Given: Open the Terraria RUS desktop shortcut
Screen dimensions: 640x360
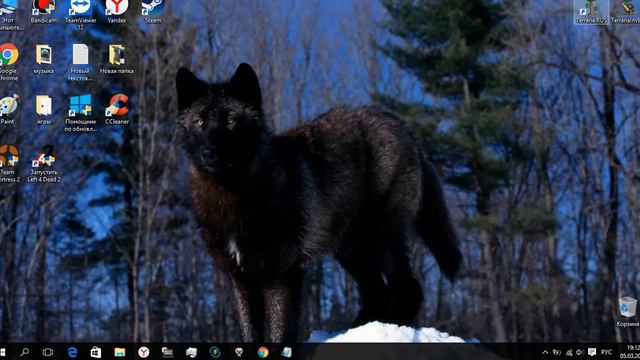Looking at the screenshot, I should tap(591, 12).
